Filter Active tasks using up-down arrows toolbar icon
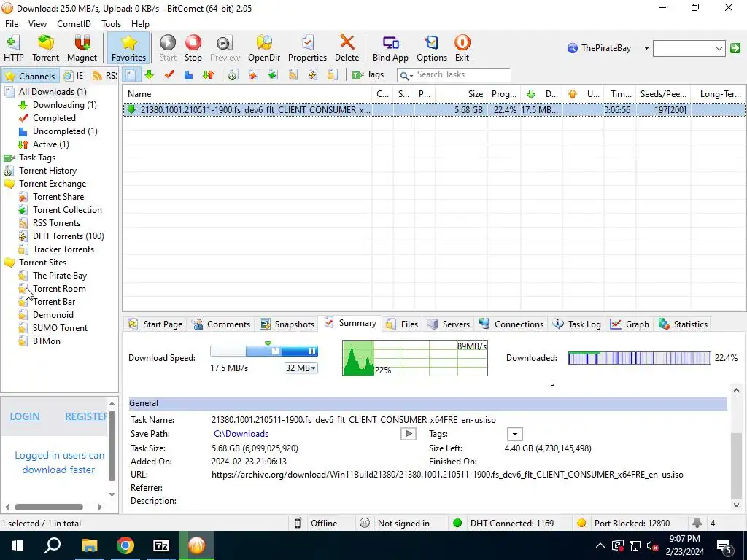Image resolution: width=747 pixels, height=560 pixels. (208, 75)
